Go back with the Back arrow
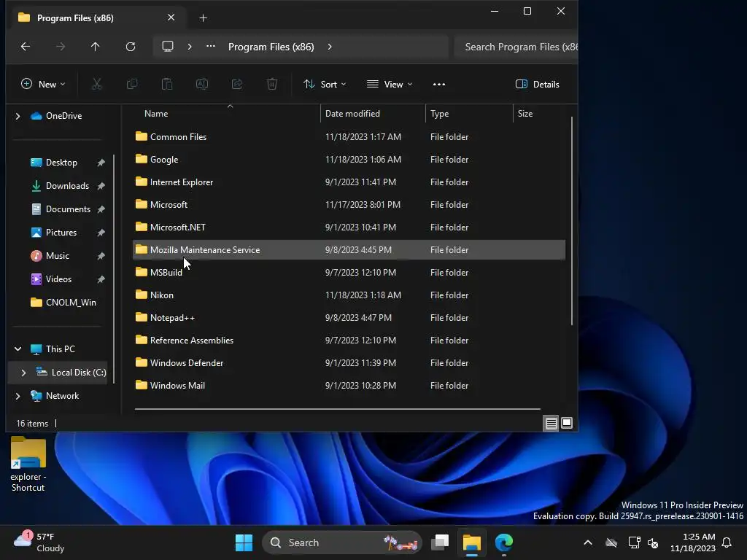Image resolution: width=747 pixels, height=560 pixels. [26, 46]
